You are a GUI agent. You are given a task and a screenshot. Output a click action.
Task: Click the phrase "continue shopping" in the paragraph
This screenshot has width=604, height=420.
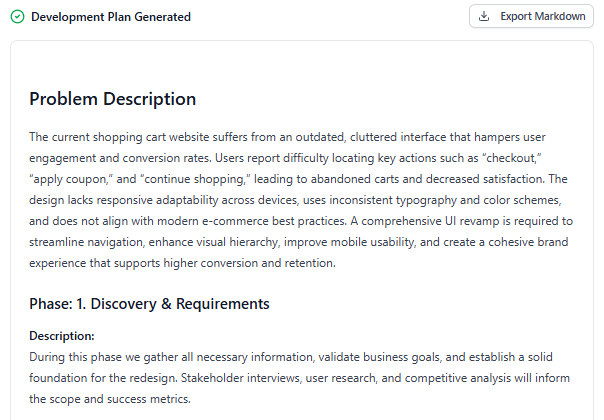point(195,179)
